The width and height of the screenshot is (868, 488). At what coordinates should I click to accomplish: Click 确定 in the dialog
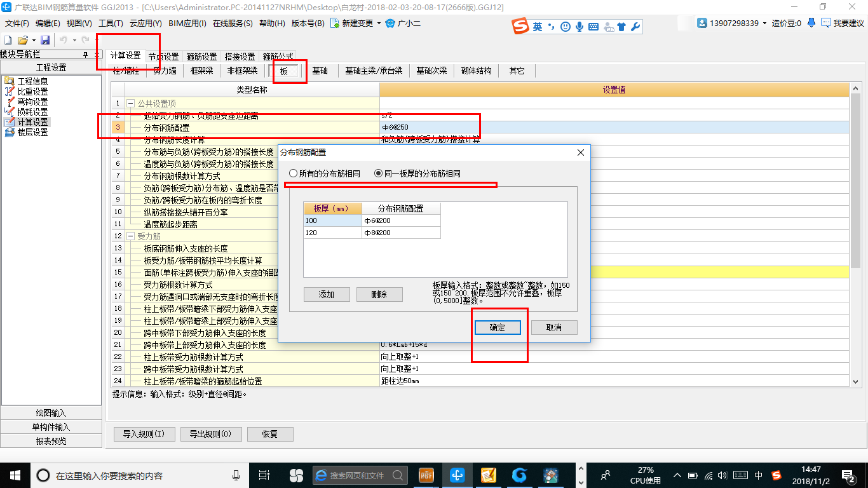click(498, 327)
